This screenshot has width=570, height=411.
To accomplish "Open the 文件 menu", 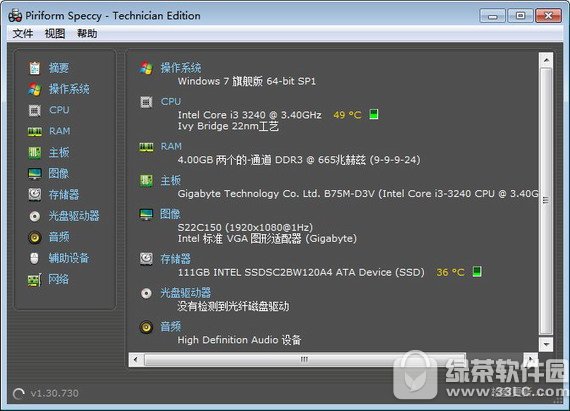I will click(x=23, y=33).
